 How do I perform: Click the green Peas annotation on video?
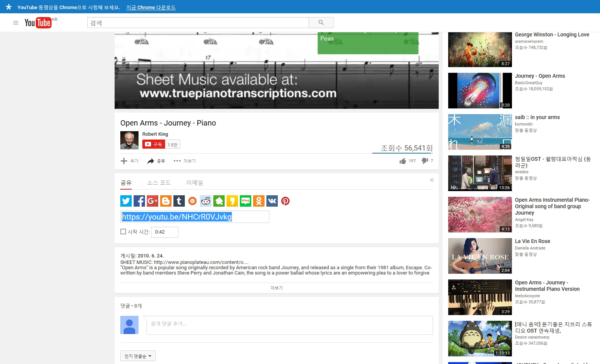[x=368, y=43]
